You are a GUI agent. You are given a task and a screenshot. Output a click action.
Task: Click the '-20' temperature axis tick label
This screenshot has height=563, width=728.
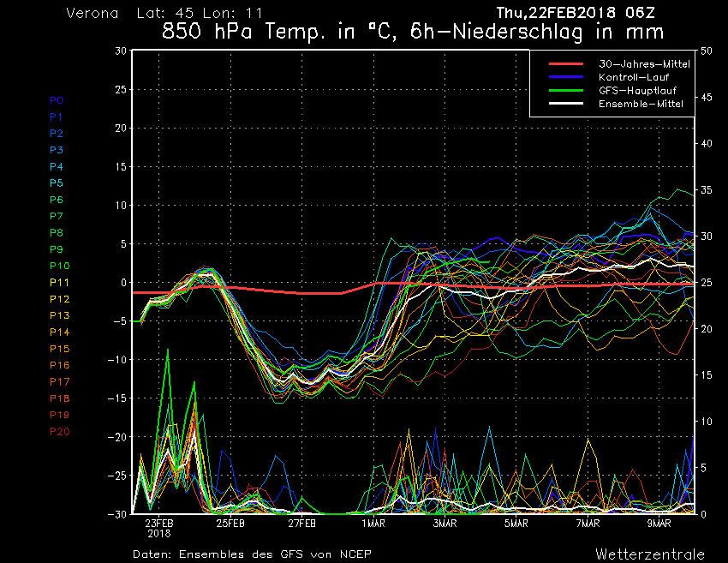[x=116, y=437]
